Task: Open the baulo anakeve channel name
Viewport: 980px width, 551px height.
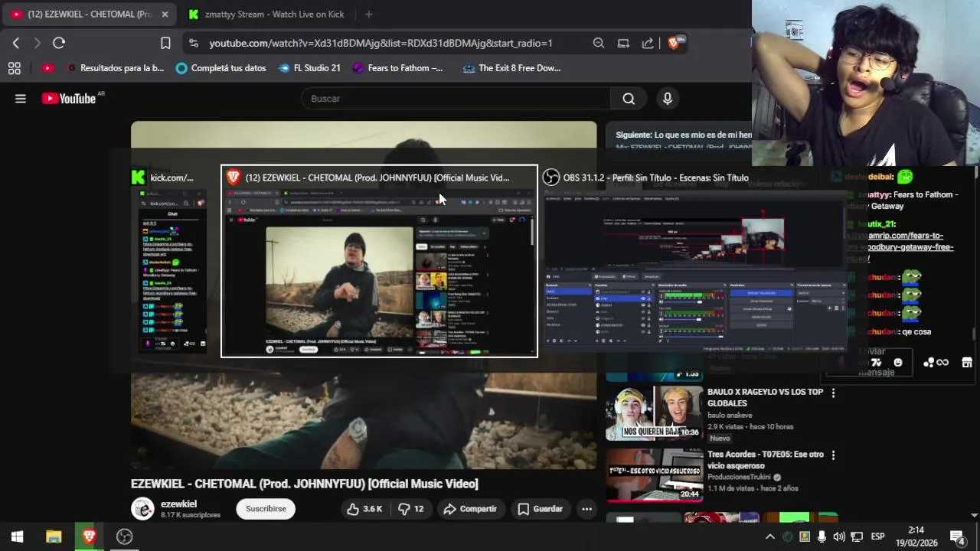Action: [x=730, y=416]
